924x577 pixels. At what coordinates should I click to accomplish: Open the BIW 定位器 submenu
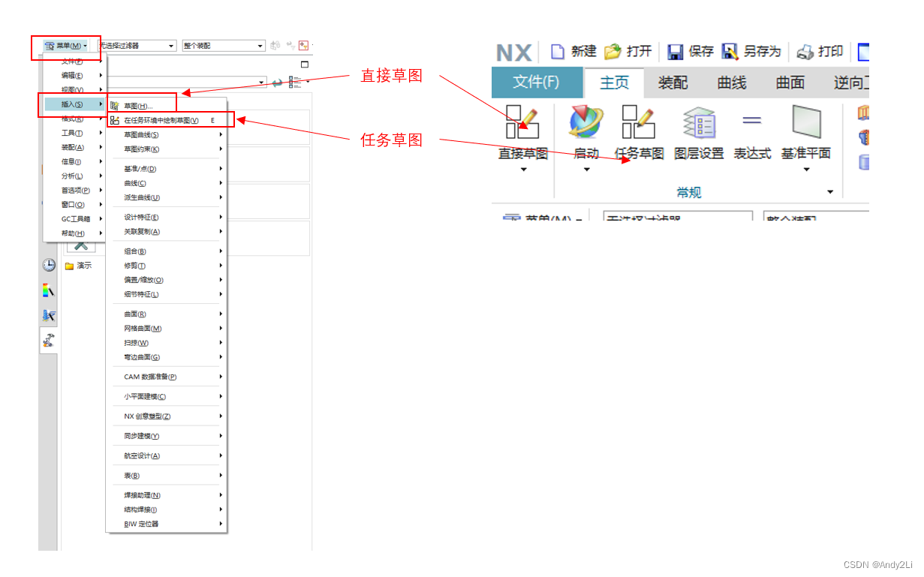coord(166,524)
